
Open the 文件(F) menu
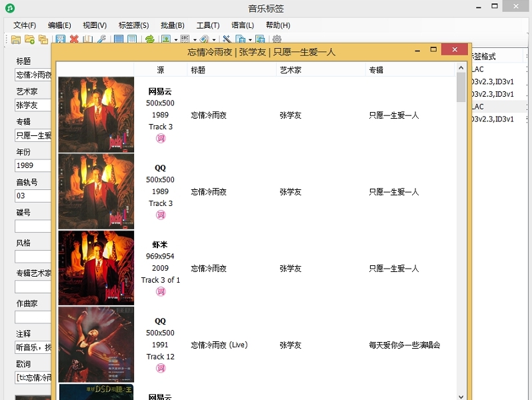pyautogui.click(x=25, y=25)
